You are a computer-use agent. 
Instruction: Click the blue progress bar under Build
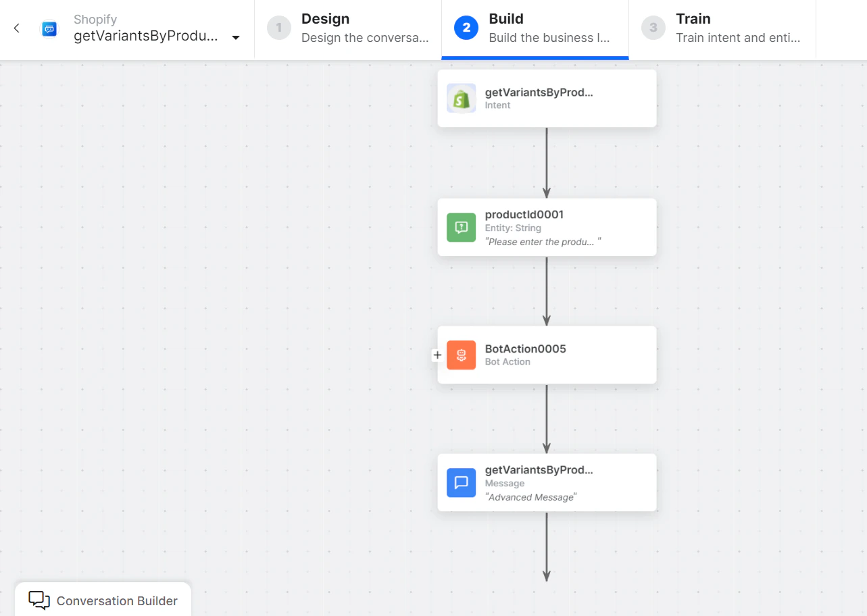coord(534,59)
